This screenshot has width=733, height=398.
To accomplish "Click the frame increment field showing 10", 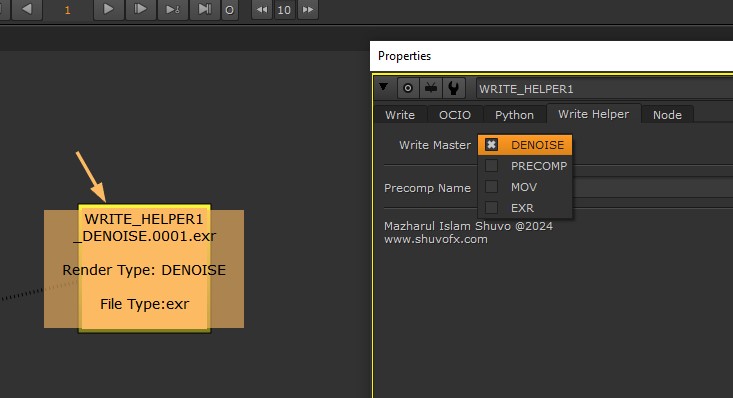I will click(x=284, y=10).
